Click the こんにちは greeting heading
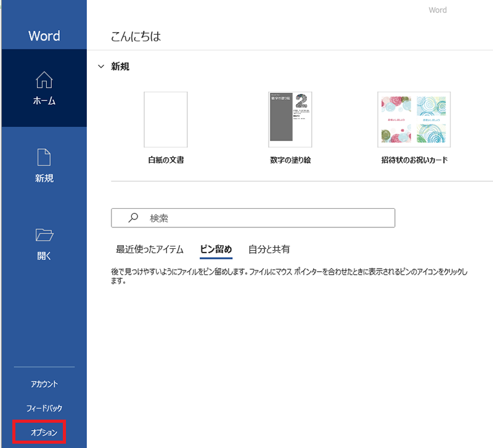Screen dimensions: 493x448 tap(136, 36)
